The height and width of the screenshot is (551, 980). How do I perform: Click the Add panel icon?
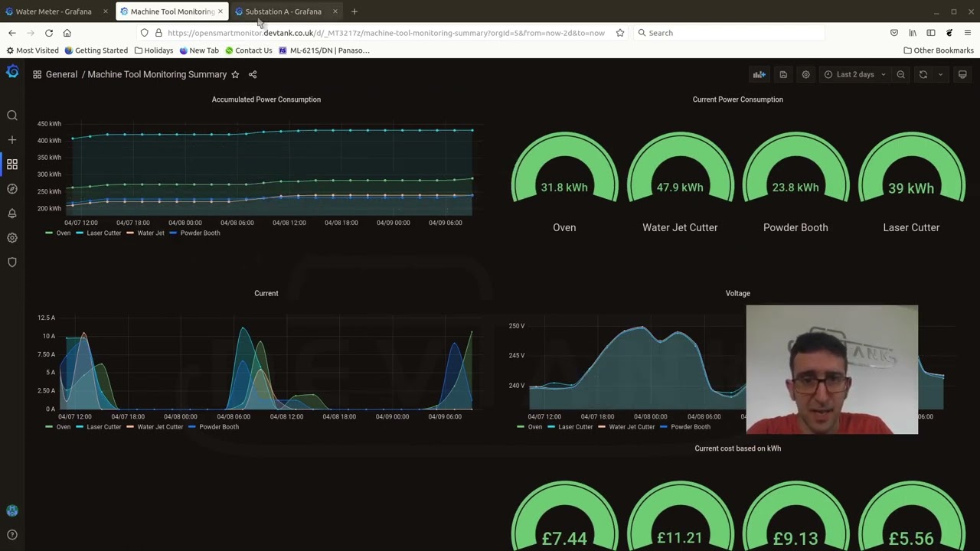click(759, 74)
